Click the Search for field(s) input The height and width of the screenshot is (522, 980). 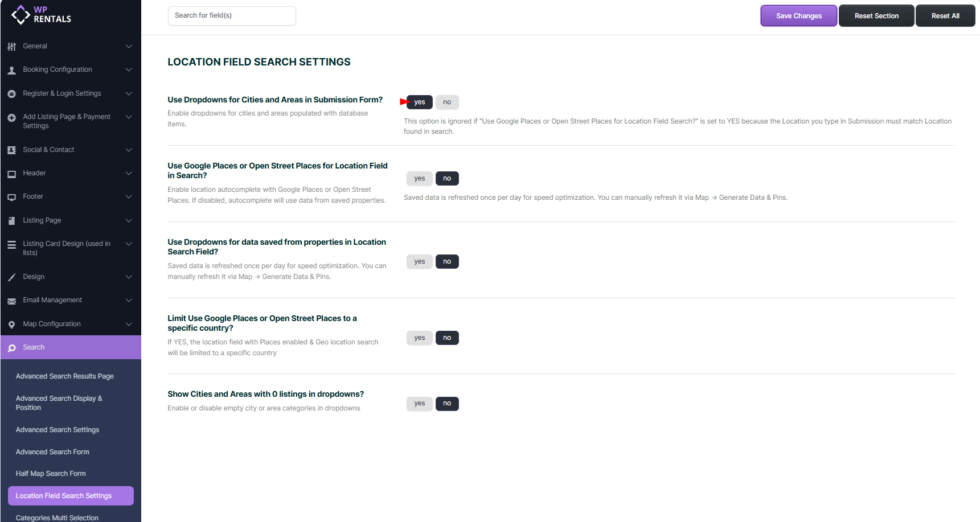point(232,16)
